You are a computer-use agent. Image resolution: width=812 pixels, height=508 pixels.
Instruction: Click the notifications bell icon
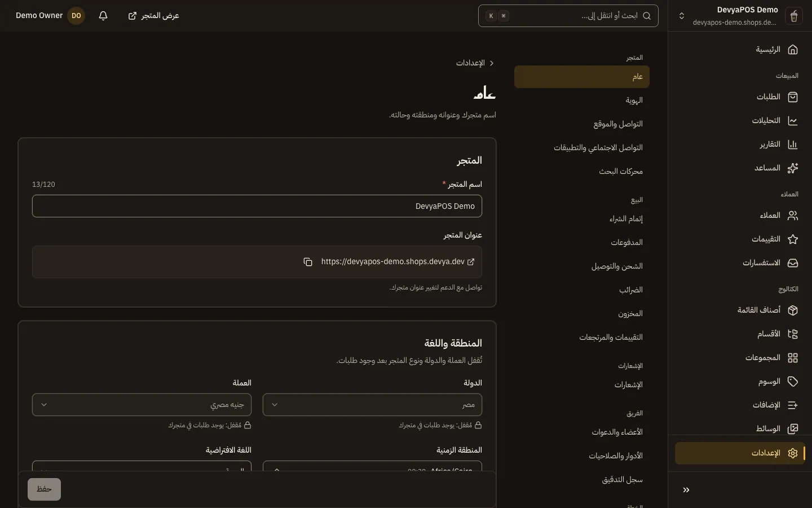[x=103, y=16]
